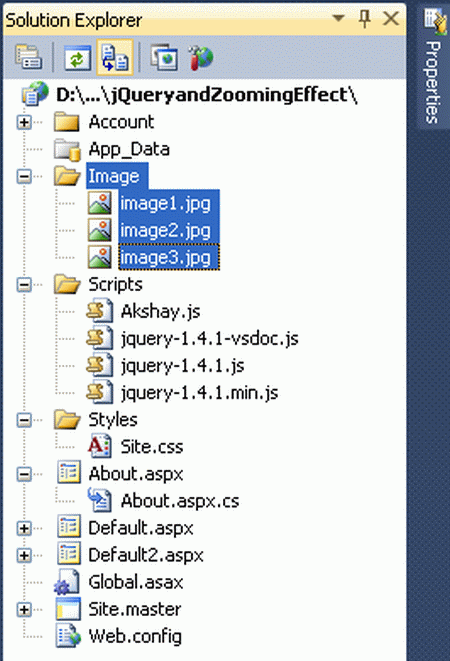Screen dimensions: 450x661
Task: Expand the Account folder
Action: coord(24,122)
